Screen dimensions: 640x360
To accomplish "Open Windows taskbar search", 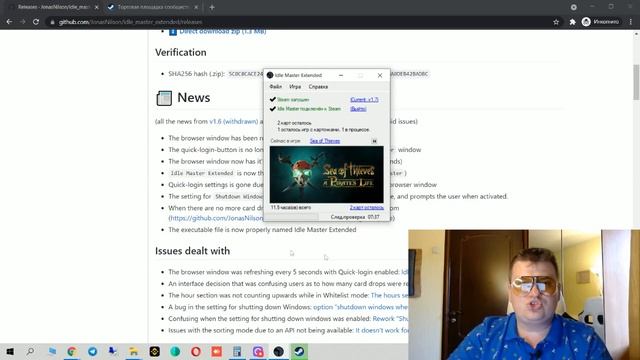I will click(30, 351).
